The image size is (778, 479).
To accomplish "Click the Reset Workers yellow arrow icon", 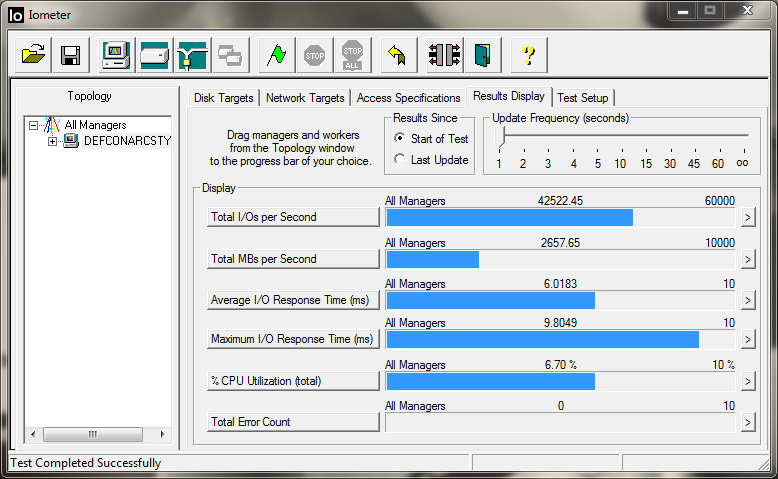I will pos(396,55).
